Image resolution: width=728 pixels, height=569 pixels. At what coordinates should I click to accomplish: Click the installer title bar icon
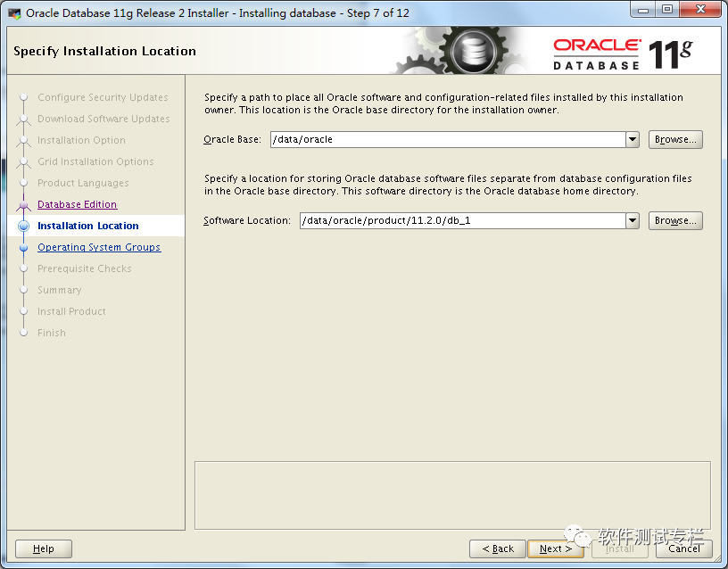(15, 13)
